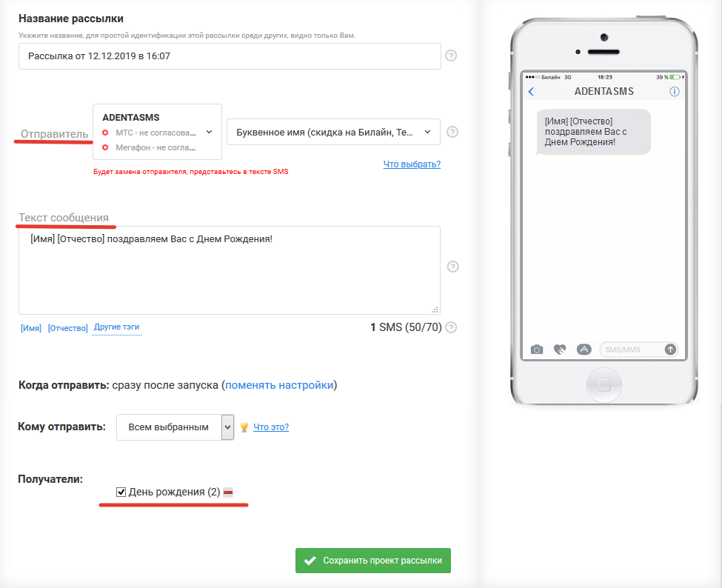Tap the info icon in phone preview
The height and width of the screenshot is (588, 722).
click(674, 92)
